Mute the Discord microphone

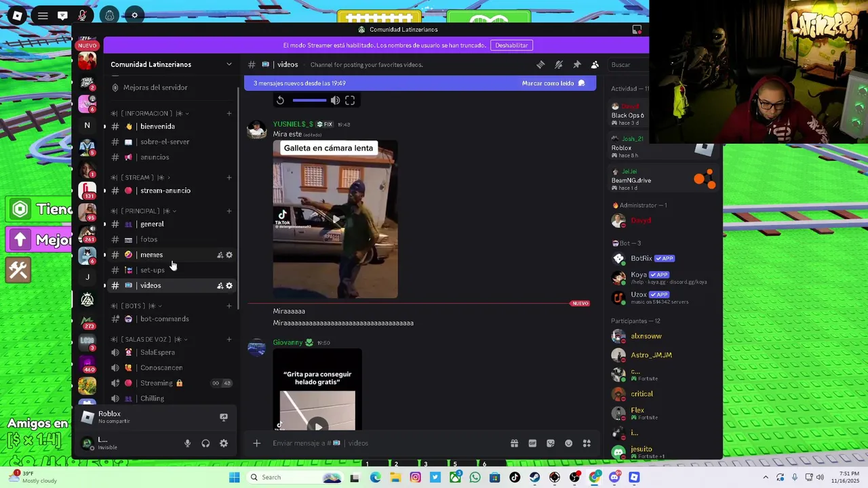coord(187,443)
